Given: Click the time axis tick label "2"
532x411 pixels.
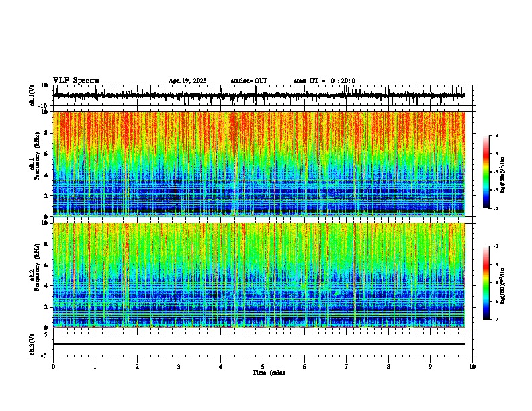Looking at the screenshot, I should pos(137,367).
